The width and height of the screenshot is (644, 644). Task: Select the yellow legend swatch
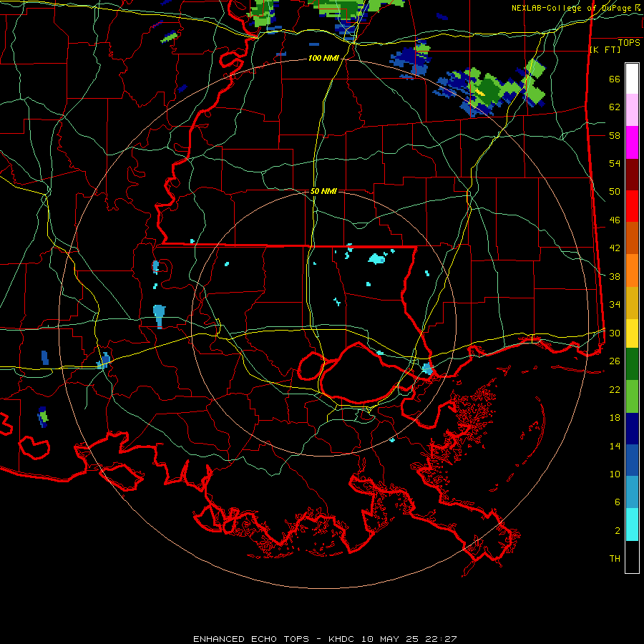[632, 333]
